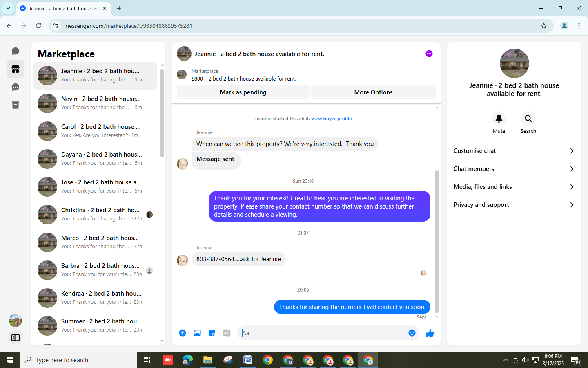Click the conversation list scrollbar
This screenshot has height=368, width=588.
(x=162, y=113)
